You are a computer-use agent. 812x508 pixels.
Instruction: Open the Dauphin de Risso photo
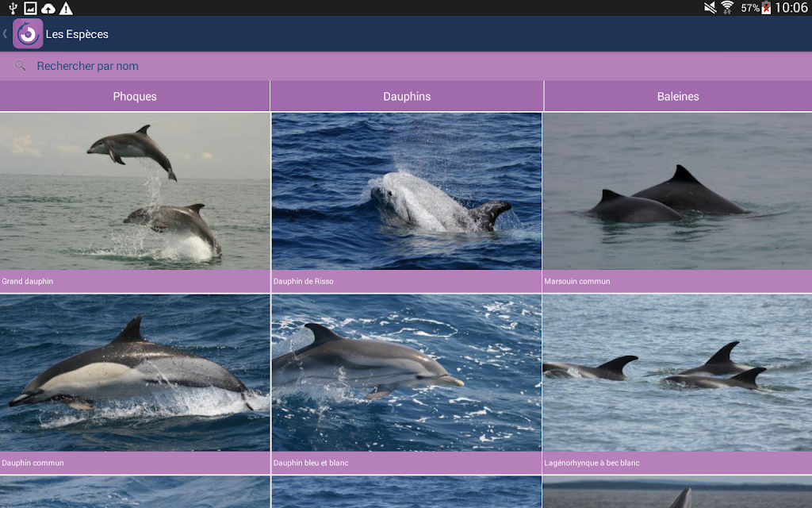click(x=407, y=191)
